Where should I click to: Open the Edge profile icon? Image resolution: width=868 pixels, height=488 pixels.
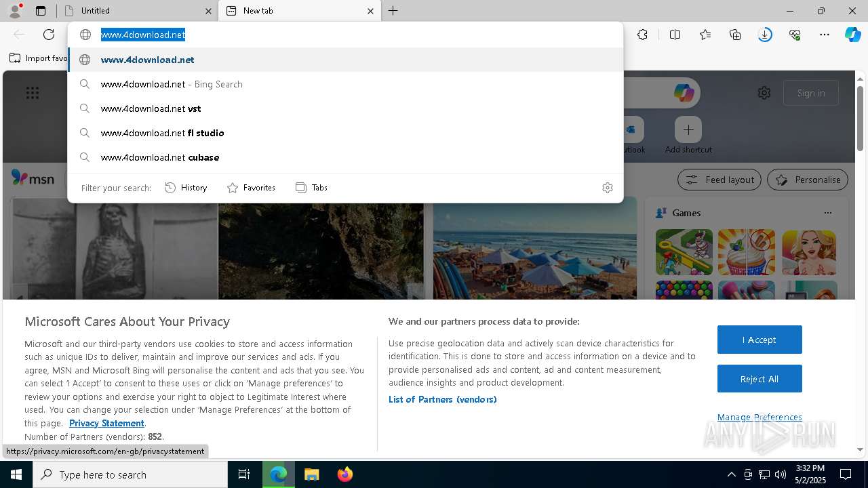[14, 10]
